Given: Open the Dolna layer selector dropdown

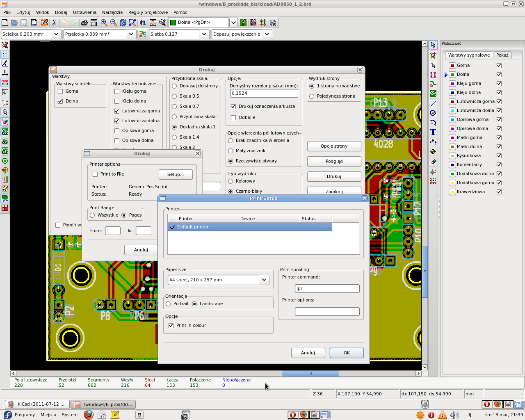Looking at the screenshot, I should coord(233,23).
